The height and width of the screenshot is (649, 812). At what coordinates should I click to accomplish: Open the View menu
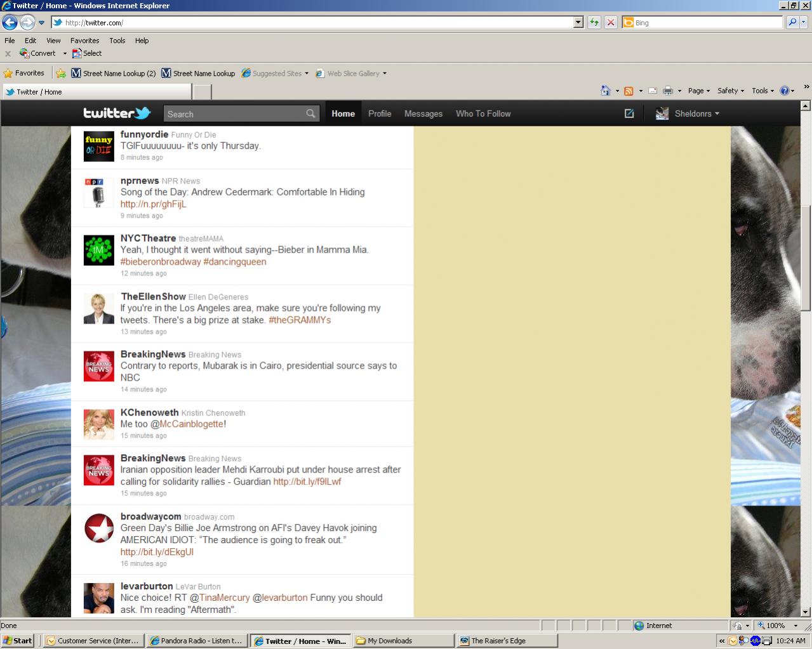53,40
